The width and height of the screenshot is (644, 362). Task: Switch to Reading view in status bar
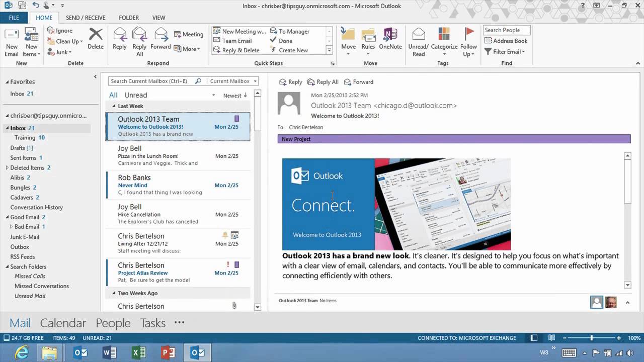click(551, 338)
